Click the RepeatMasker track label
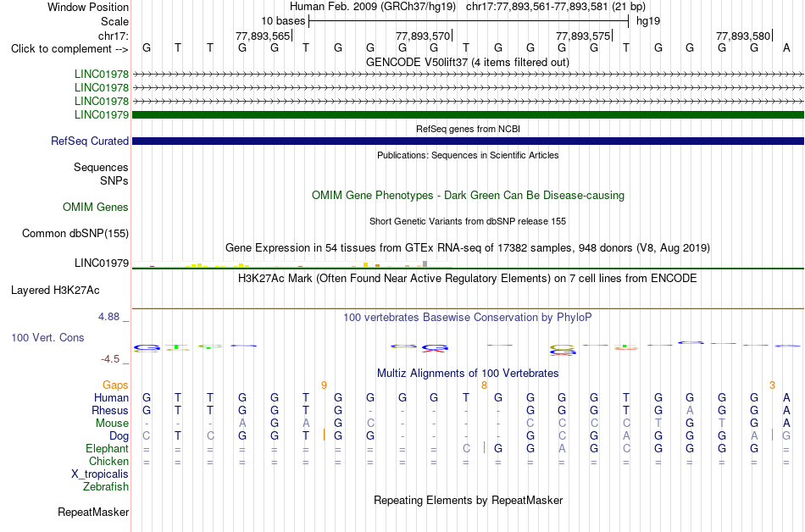The image size is (805, 532). click(x=93, y=512)
